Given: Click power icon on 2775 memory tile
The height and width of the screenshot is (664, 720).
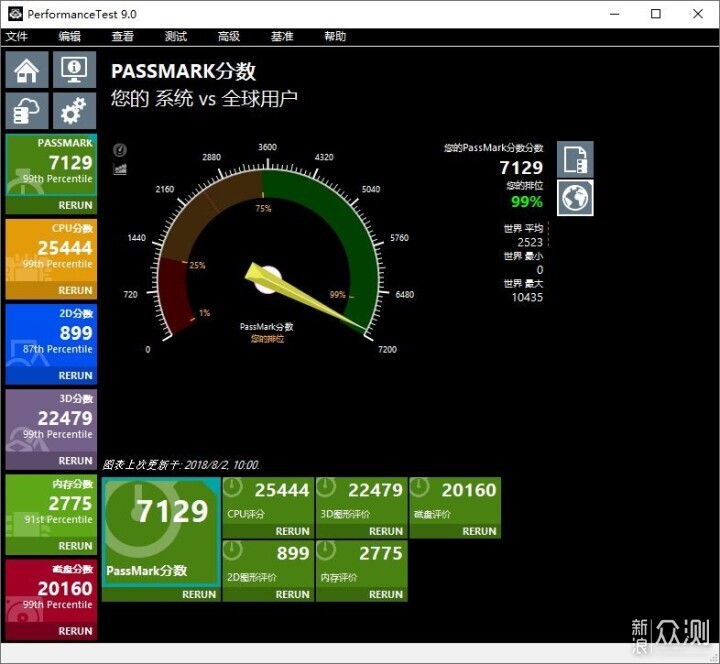Looking at the screenshot, I should point(326,550).
